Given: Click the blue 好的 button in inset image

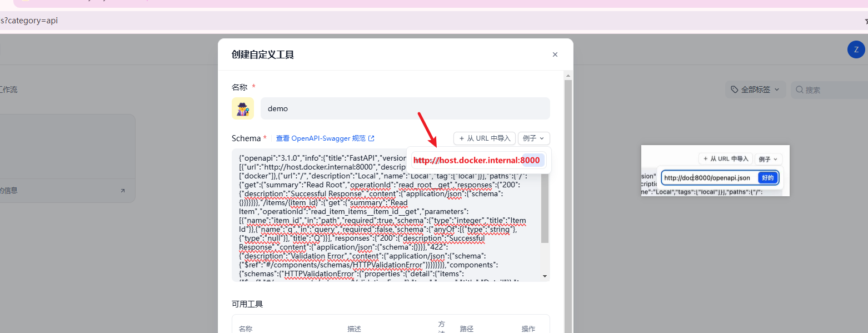Looking at the screenshot, I should tap(767, 178).
